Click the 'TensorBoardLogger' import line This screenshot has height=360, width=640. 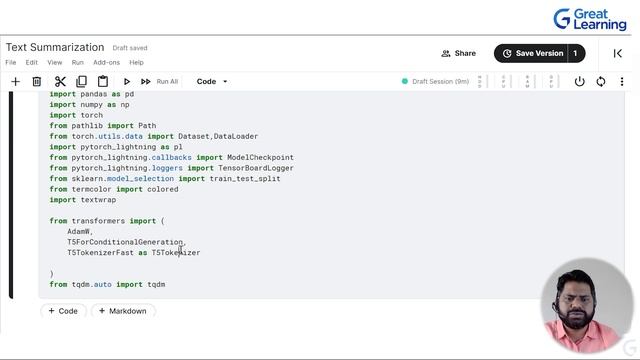171,168
